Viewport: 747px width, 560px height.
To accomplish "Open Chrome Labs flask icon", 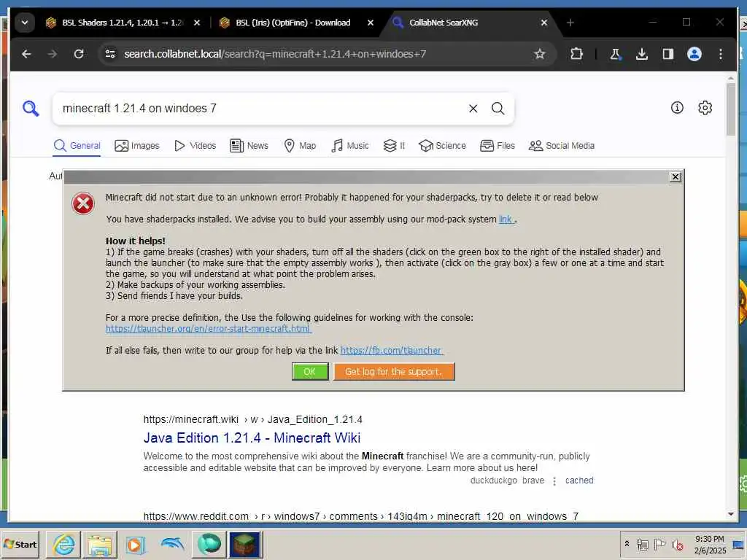I will [615, 54].
